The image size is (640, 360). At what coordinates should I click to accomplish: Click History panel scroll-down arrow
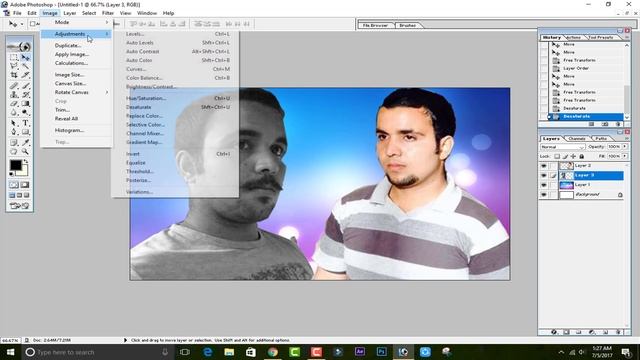tap(627, 118)
